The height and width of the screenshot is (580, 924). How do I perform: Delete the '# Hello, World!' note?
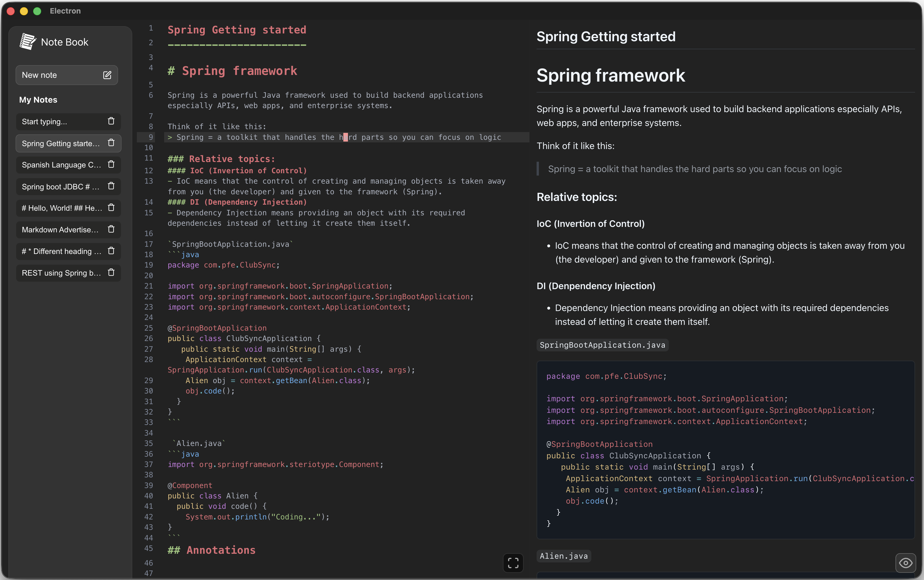(111, 208)
